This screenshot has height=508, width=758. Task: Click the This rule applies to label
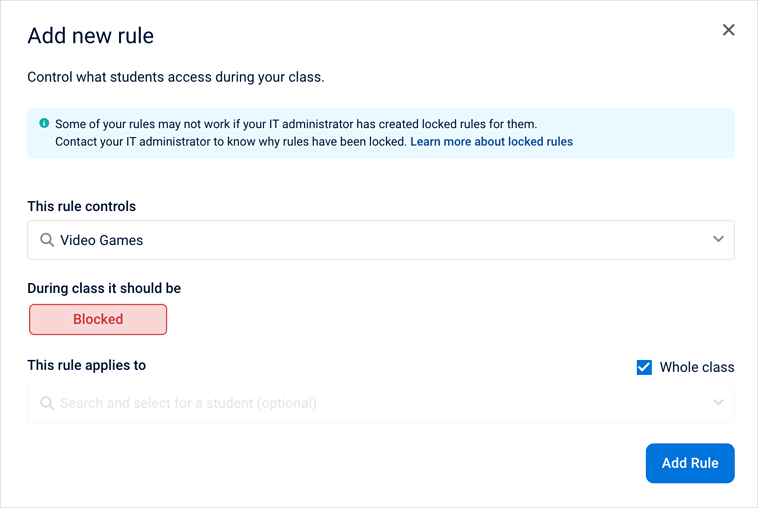pos(87,365)
